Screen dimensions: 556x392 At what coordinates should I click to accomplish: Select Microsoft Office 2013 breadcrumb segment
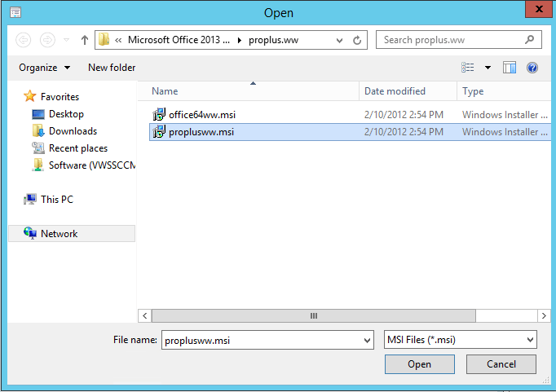coord(179,40)
